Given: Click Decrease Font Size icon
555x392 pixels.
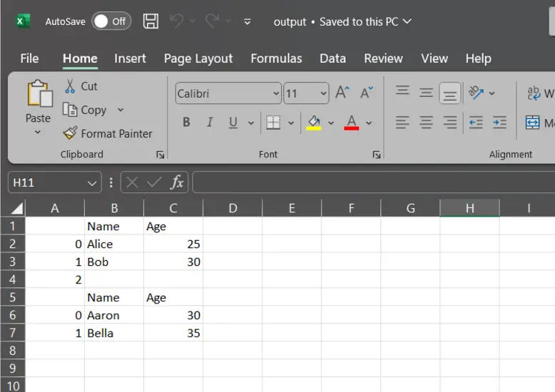Looking at the screenshot, I should pyautogui.click(x=367, y=93).
